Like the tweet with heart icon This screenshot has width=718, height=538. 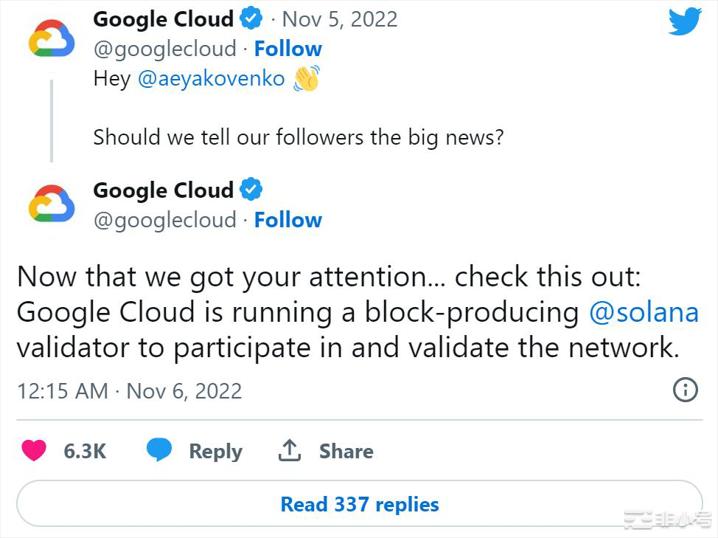coord(34,451)
